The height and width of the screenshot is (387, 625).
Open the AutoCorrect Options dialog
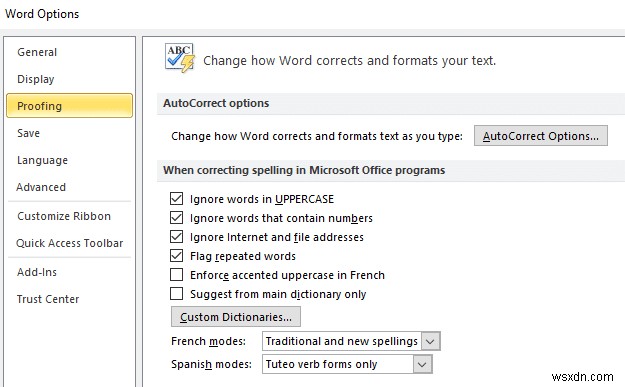pos(540,136)
